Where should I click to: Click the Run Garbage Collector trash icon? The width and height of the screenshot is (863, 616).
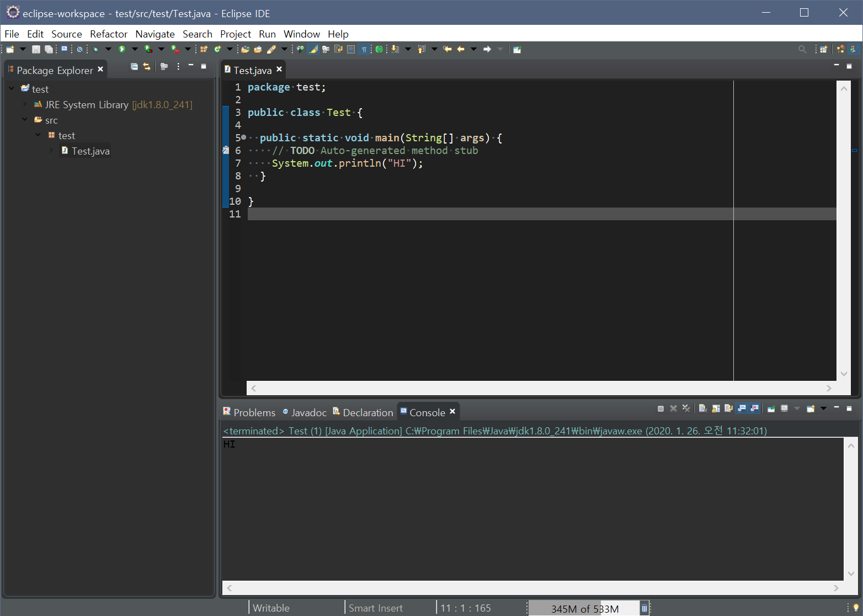pyautogui.click(x=644, y=608)
